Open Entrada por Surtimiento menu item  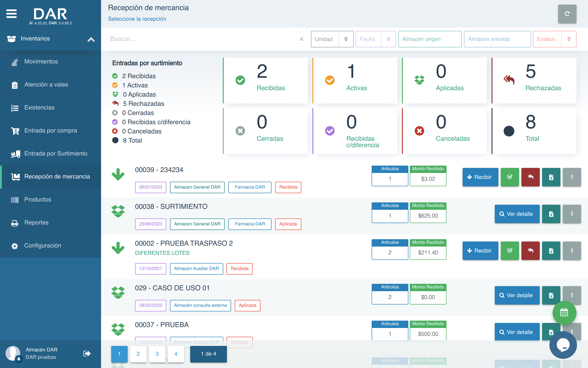(x=51, y=154)
